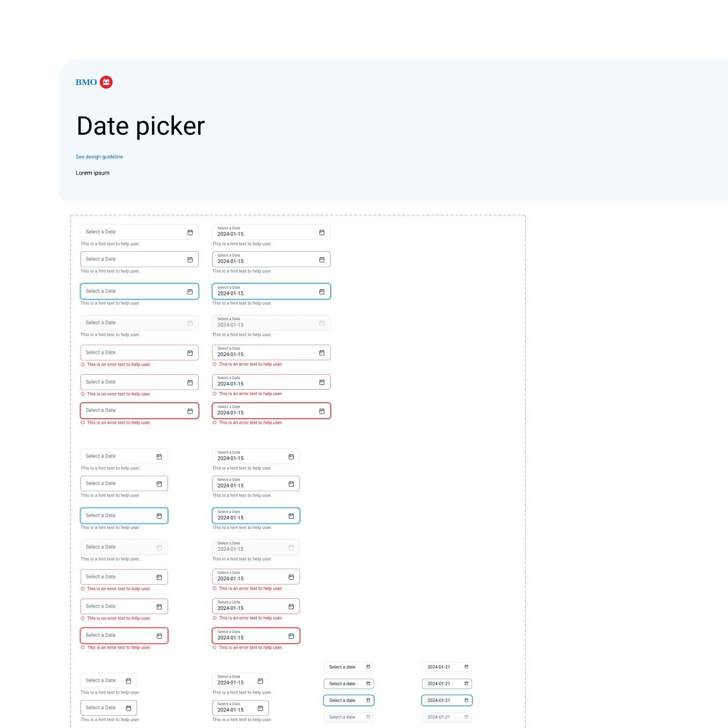The image size is (728, 728).
Task: Click the medium-width disabled 2024-01-15 date value
Action: (x=230, y=549)
